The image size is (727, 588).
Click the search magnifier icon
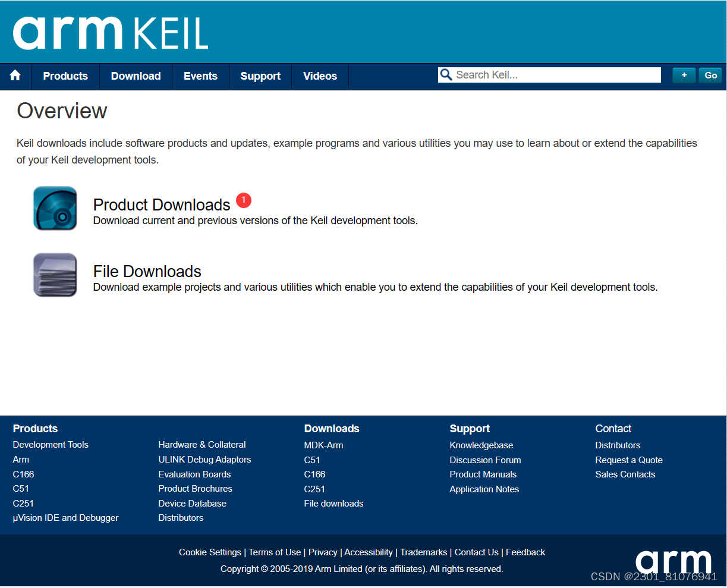point(446,75)
